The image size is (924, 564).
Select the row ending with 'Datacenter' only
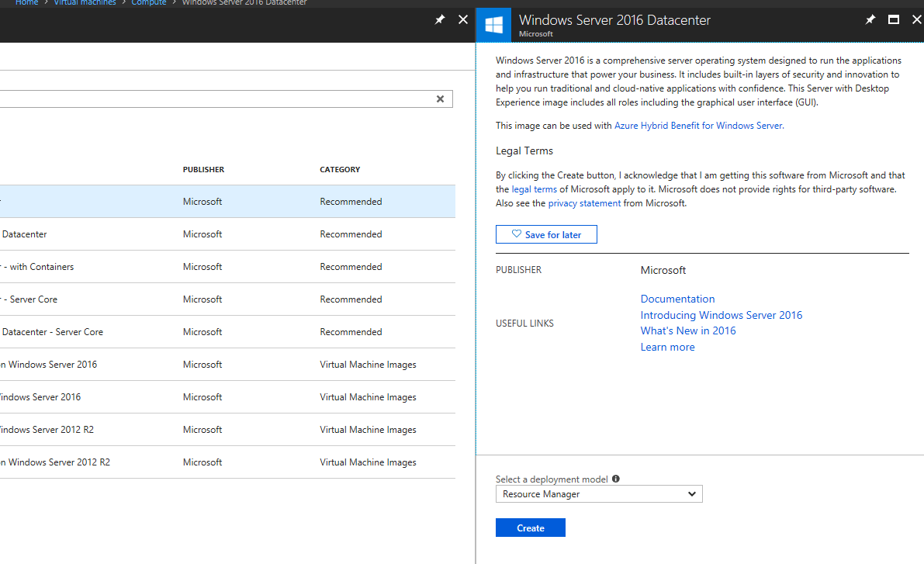pyautogui.click(x=227, y=234)
